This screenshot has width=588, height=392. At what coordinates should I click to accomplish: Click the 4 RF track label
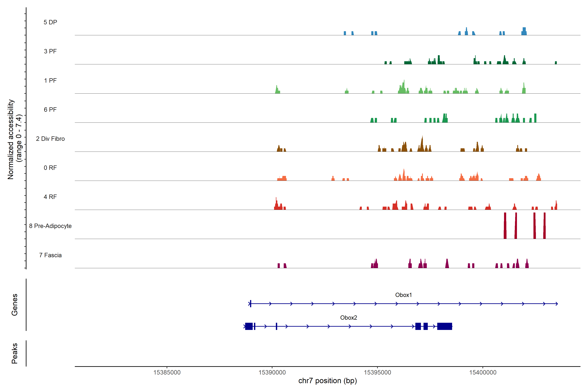50,197
